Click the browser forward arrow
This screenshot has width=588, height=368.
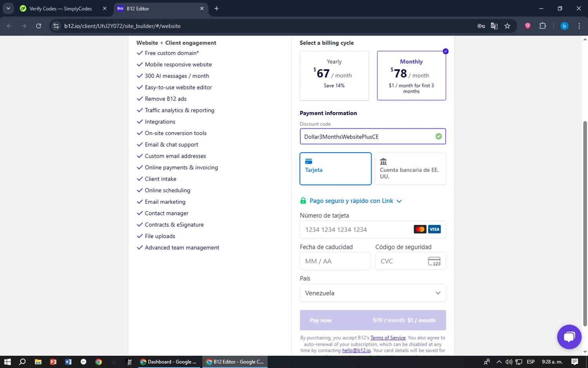(x=24, y=26)
